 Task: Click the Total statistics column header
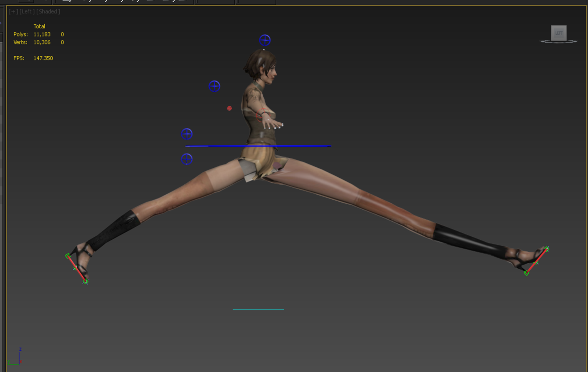pos(39,26)
